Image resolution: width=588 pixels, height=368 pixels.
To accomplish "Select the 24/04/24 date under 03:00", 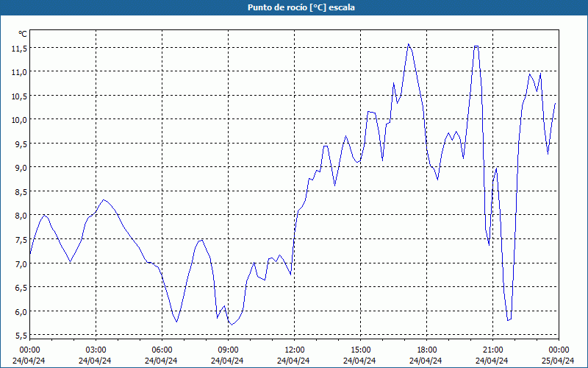I will click(x=95, y=361).
